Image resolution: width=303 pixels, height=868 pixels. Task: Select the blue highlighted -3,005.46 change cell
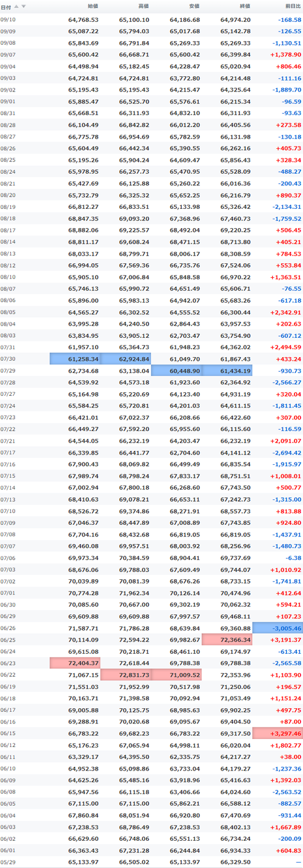(278, 628)
